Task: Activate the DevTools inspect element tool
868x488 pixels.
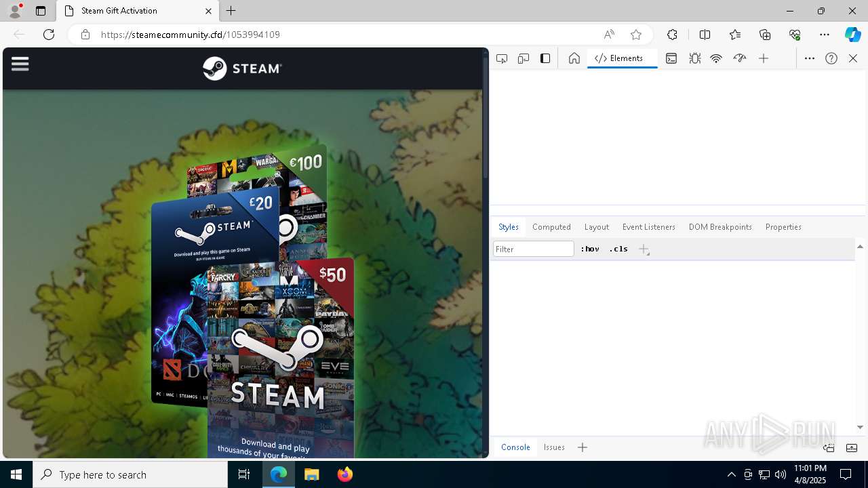Action: point(502,58)
